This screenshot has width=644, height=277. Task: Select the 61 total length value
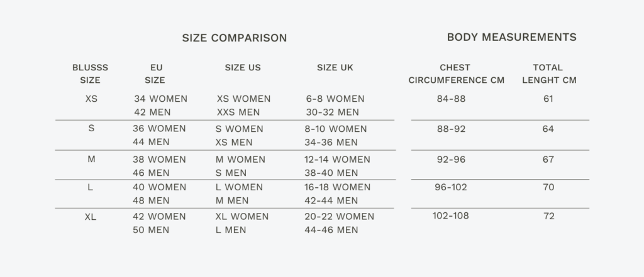click(548, 99)
